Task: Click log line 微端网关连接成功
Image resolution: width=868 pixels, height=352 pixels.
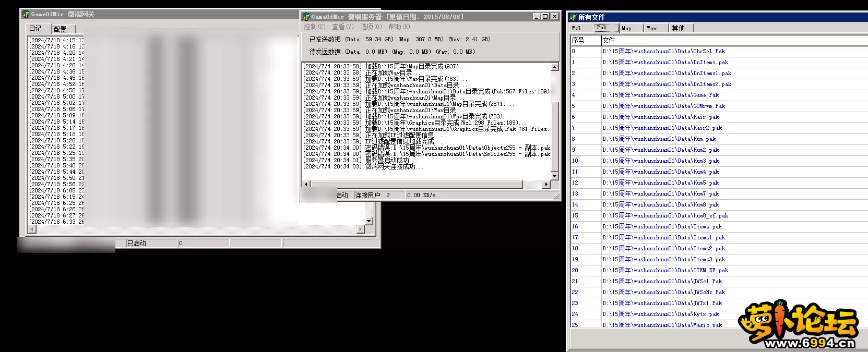Action: click(x=364, y=166)
